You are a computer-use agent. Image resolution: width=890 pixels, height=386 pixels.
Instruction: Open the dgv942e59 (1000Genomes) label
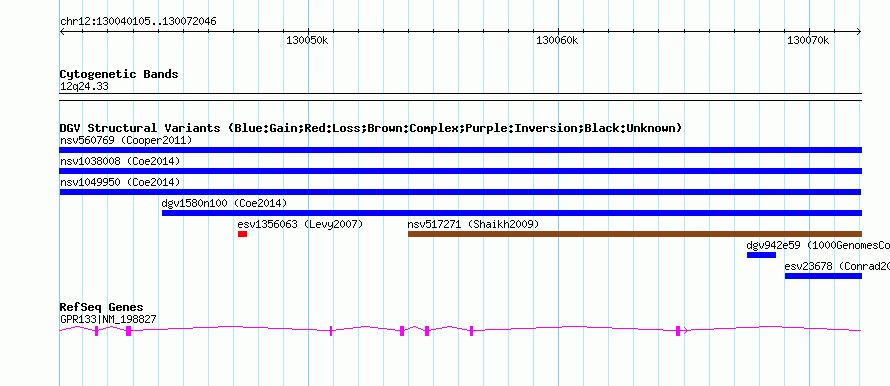[x=818, y=245]
